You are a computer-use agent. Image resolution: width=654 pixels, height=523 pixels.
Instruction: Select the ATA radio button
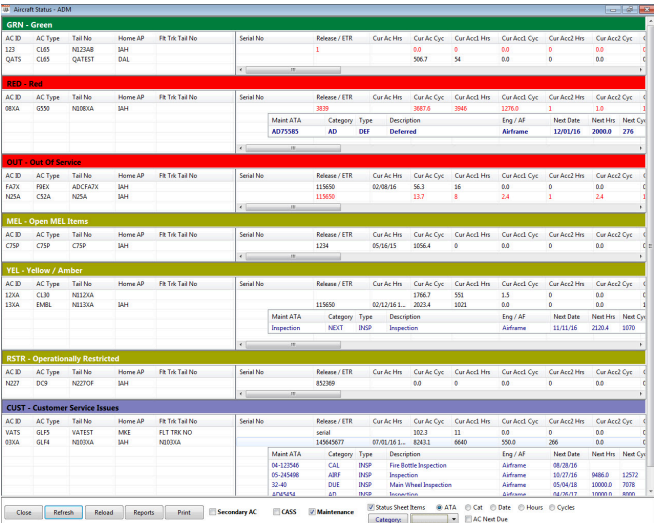pyautogui.click(x=439, y=508)
